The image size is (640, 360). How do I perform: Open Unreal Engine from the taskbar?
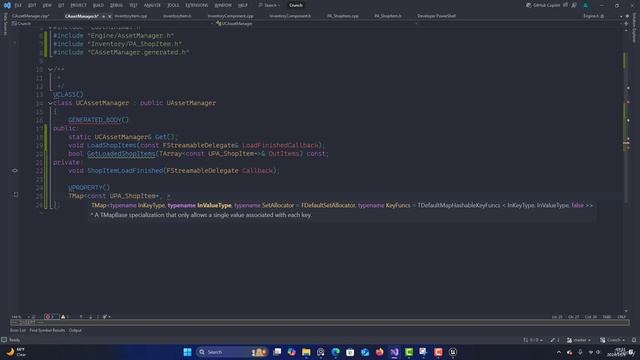click(453, 352)
